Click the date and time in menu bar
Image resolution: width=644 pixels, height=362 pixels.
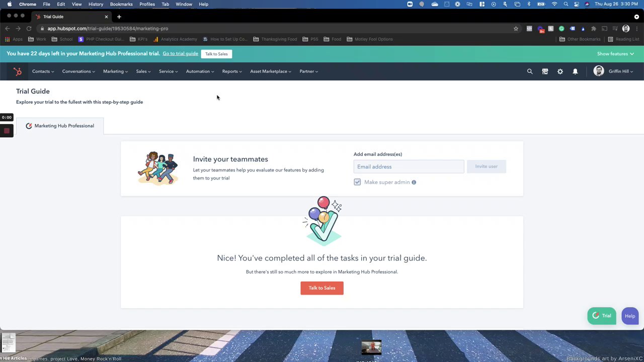coord(617,4)
